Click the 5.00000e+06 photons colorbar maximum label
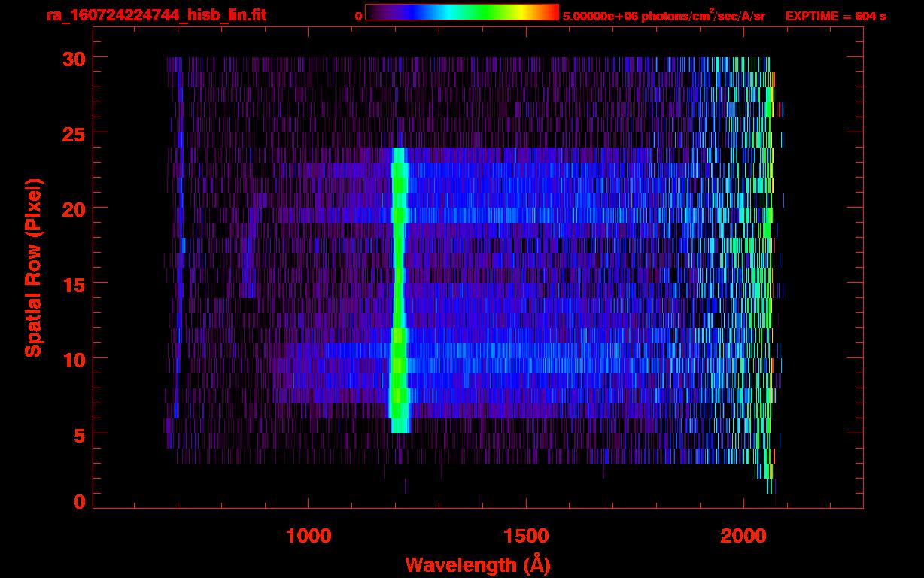 coord(664,16)
